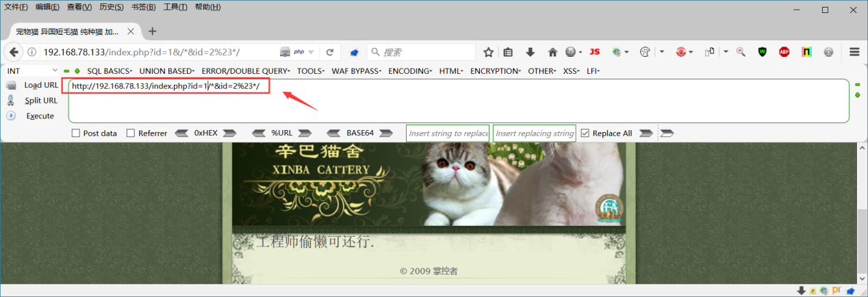Screen dimensions: 868x297
Task: Close the 宠物猫 browser tab
Action: click(x=129, y=31)
